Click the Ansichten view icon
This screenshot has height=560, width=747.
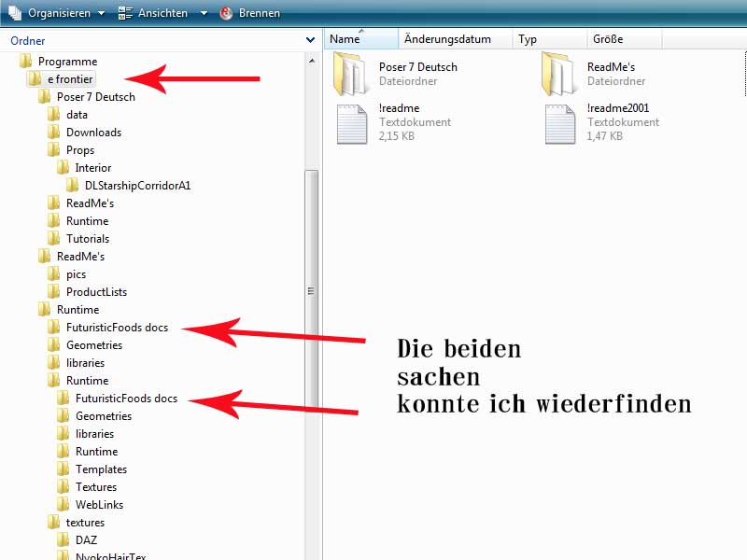click(x=125, y=13)
